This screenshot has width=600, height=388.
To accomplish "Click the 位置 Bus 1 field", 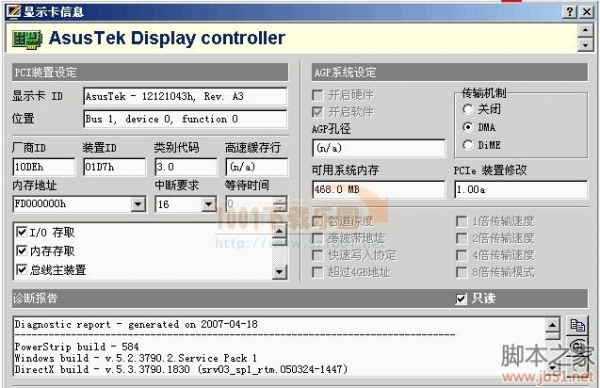I will (x=185, y=119).
